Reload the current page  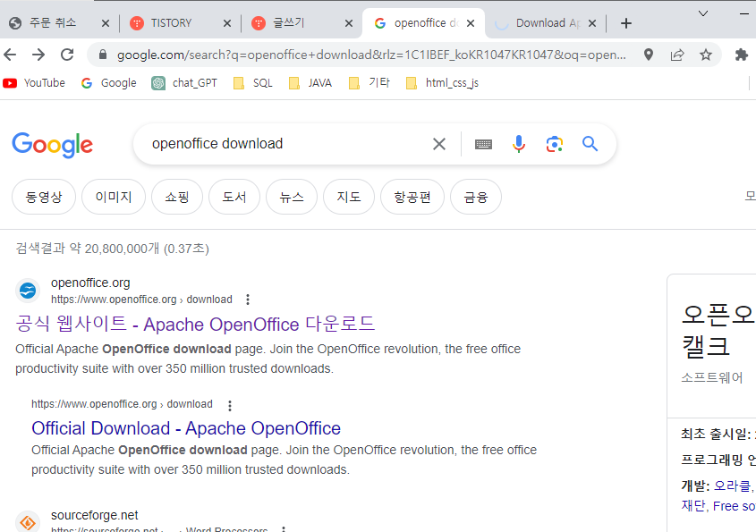67,55
